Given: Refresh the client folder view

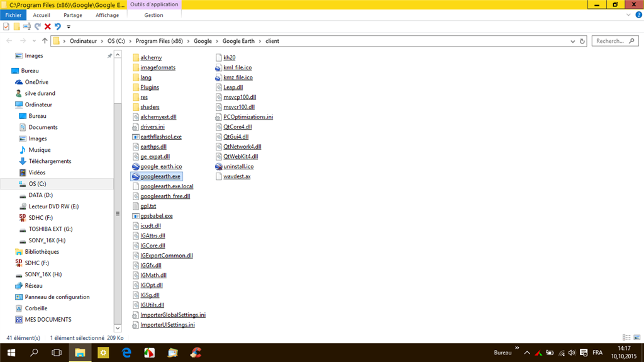Looking at the screenshot, I should (x=582, y=41).
